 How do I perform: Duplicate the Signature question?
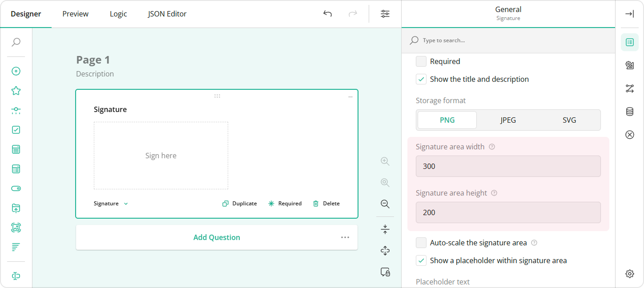pos(239,203)
